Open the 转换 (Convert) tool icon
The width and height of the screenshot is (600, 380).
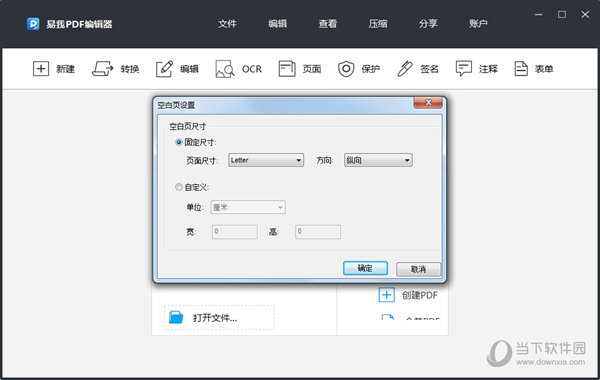point(103,69)
